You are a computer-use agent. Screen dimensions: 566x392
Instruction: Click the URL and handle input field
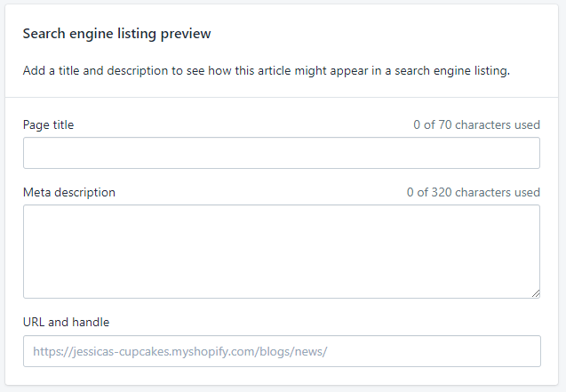pos(282,351)
